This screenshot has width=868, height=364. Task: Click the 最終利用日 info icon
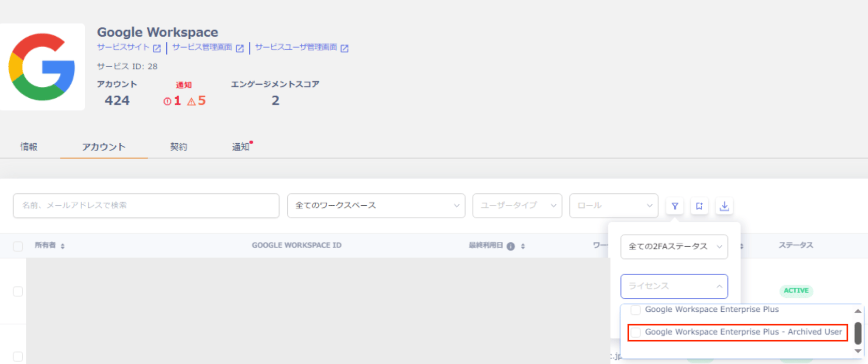511,246
